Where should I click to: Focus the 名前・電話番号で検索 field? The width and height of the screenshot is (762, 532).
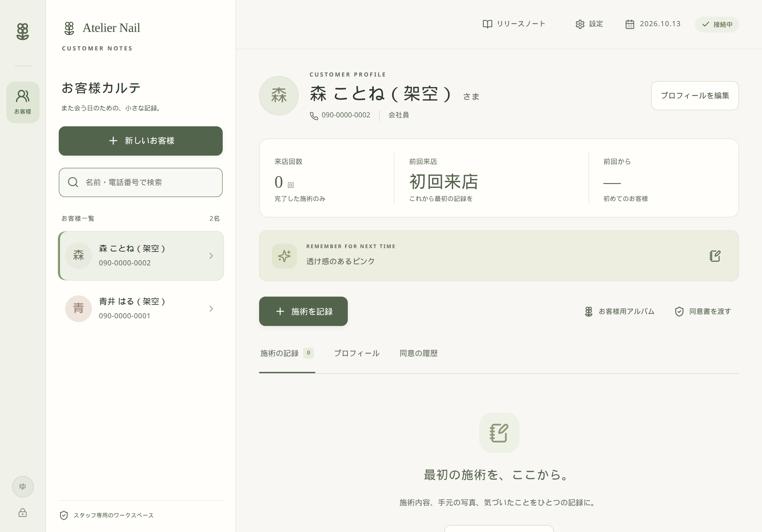[141, 182]
